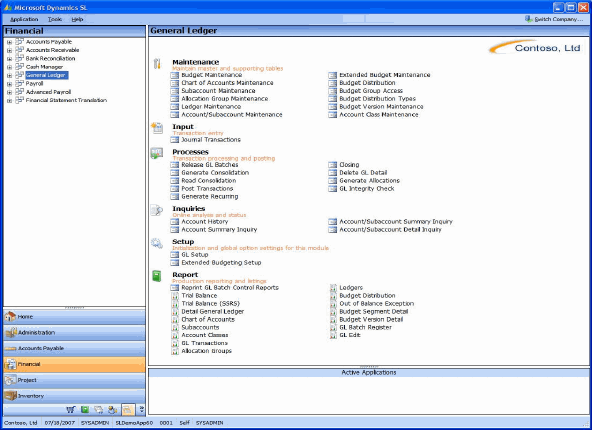Click the Active Applications header bar

coord(369,373)
